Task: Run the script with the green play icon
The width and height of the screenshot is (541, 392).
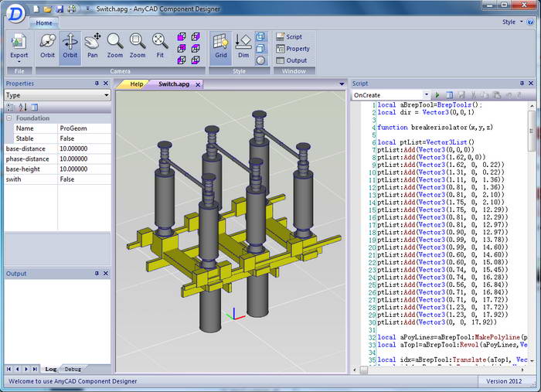Action: pyautogui.click(x=436, y=95)
